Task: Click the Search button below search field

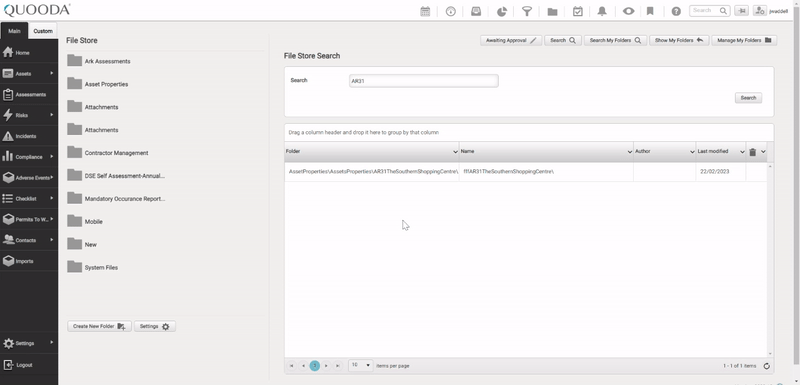Action: coord(748,98)
